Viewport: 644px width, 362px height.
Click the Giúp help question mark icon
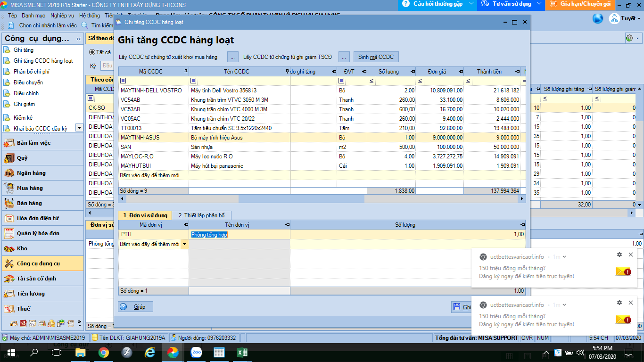(124, 307)
